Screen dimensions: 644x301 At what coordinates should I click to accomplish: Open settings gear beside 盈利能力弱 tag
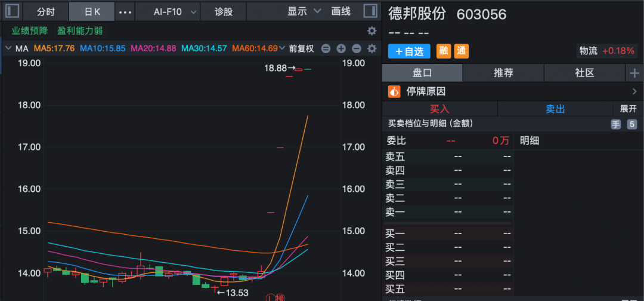pos(371,31)
